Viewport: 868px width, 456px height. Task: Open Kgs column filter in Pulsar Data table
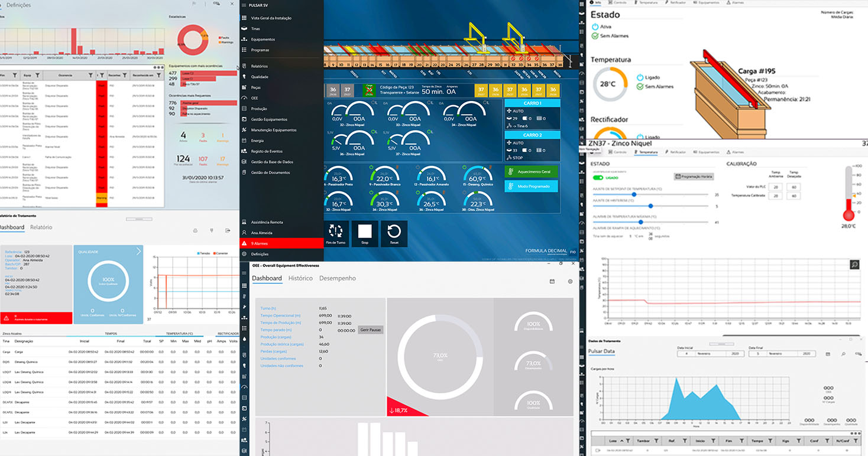(798, 441)
